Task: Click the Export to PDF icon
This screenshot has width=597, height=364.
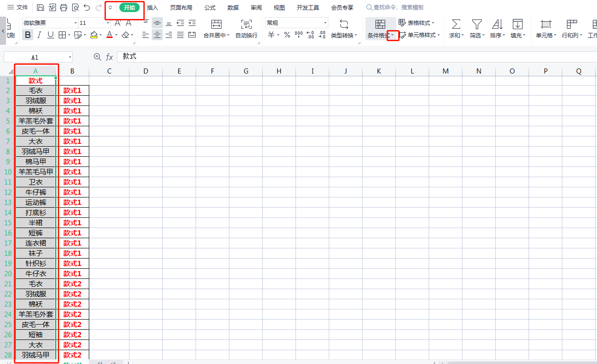Action: 52,7
